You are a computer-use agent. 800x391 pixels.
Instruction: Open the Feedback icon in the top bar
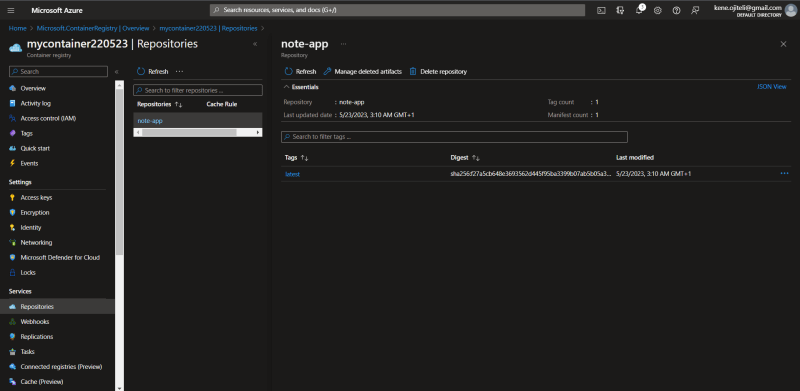(x=695, y=10)
